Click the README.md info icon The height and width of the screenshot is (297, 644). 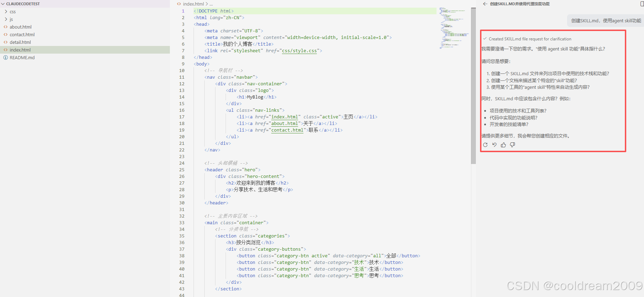(6, 57)
